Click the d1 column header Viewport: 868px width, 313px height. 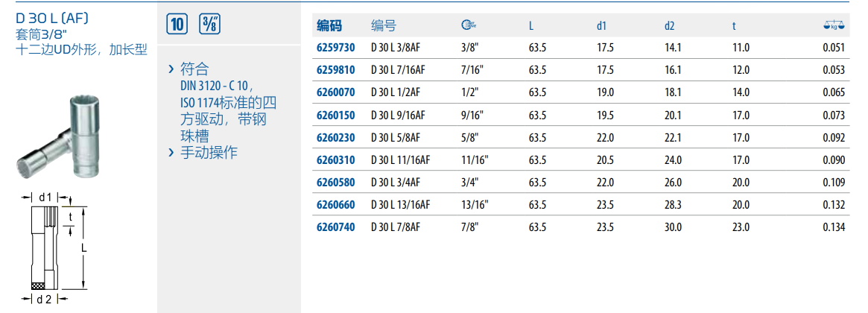601,26
